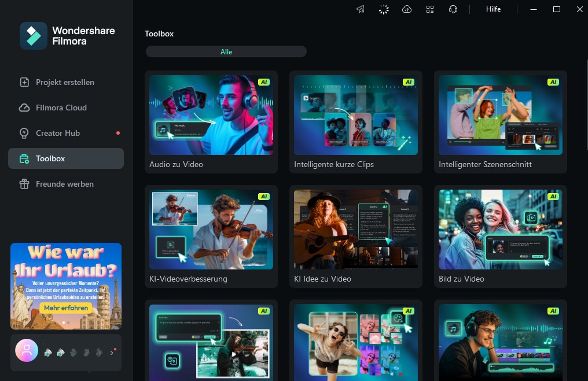Expand the chevron beside the credit icons
Viewport: 588px width, 381px height.
click(x=112, y=353)
